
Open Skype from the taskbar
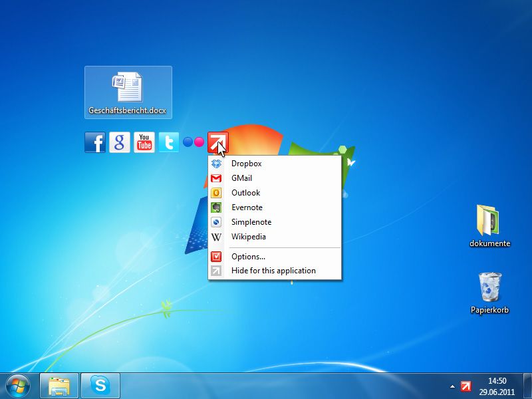[100, 386]
